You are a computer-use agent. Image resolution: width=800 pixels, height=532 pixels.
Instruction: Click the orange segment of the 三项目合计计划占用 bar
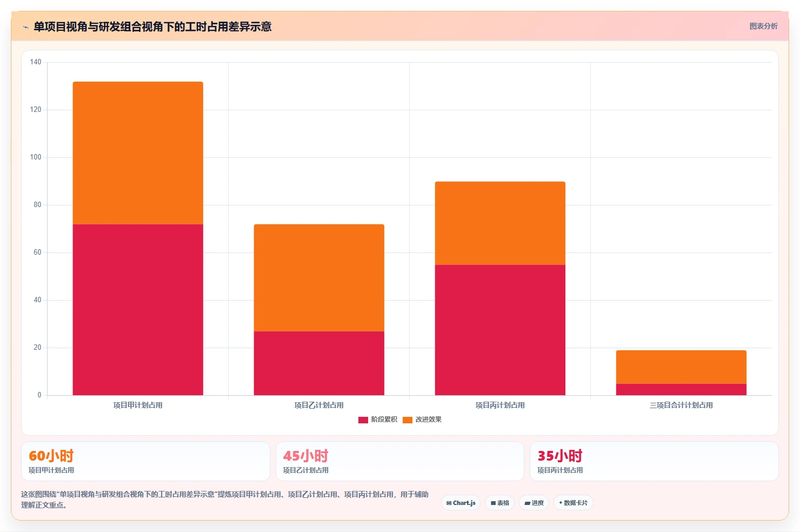coord(681,367)
